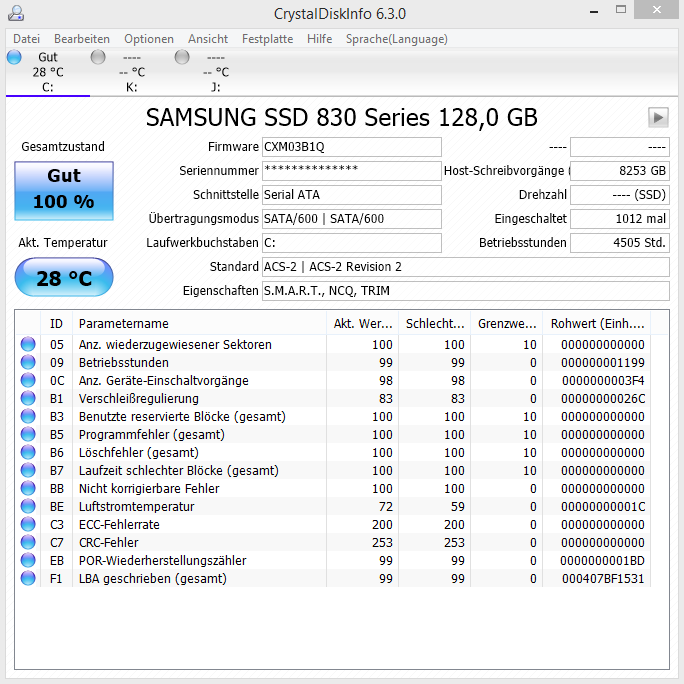Click the Betriebsstunden value 4505 Std.
Viewport: 684px width, 684px height.
pyautogui.click(x=620, y=243)
